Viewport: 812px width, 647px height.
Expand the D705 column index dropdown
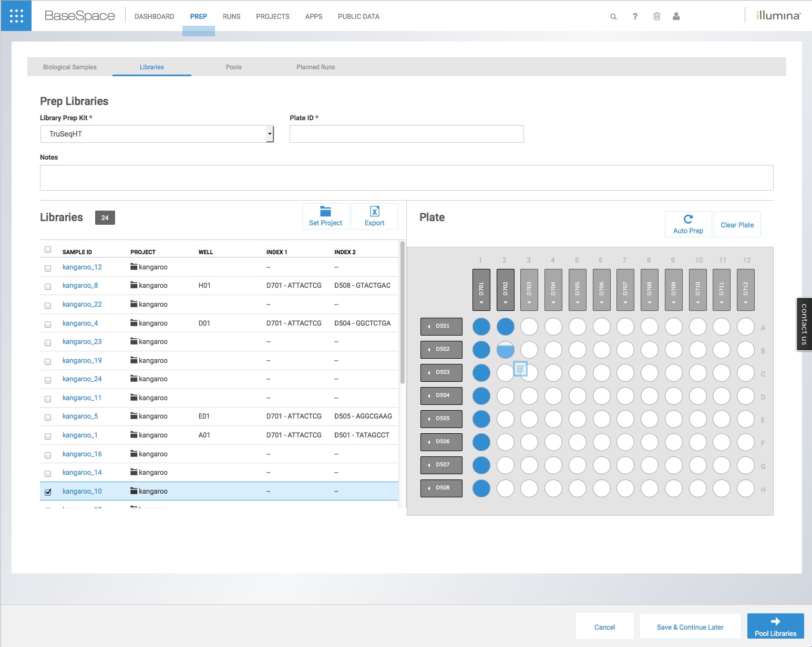[x=578, y=290]
